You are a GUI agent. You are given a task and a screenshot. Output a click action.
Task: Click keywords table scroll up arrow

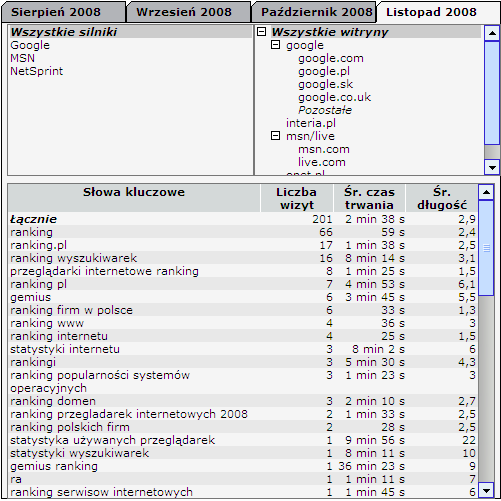[486, 192]
